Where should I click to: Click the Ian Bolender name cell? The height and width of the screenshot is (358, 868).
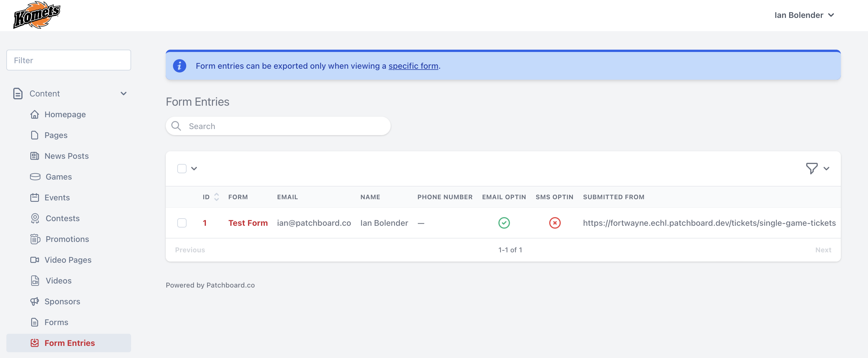(384, 223)
